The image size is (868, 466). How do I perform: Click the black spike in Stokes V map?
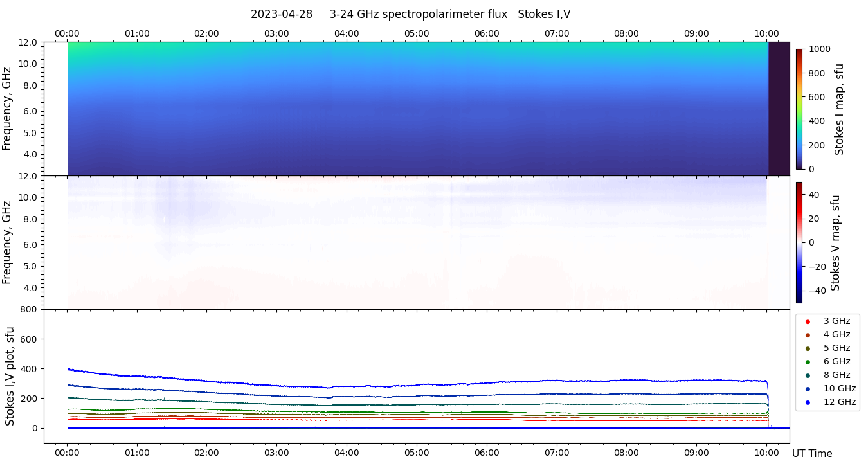click(316, 261)
